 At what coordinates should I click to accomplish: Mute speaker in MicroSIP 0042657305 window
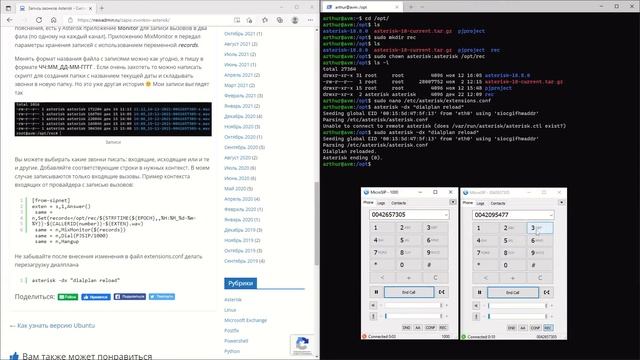tap(476, 305)
